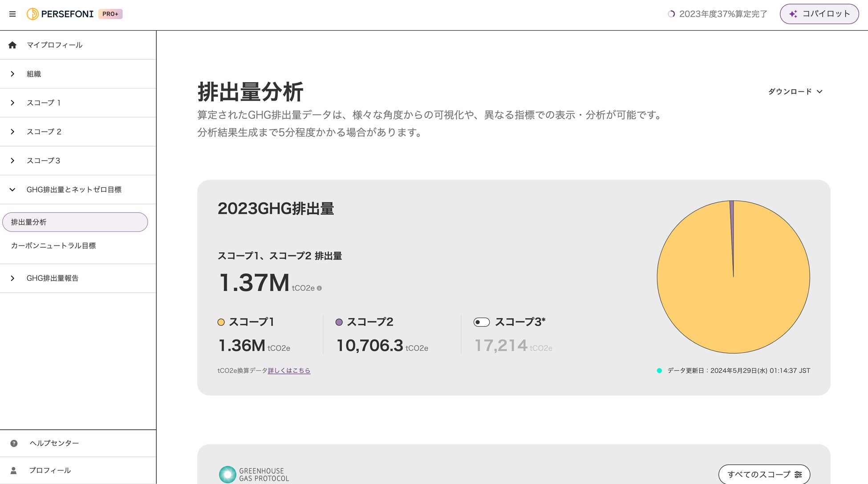Click the Persefoni logo icon
The image size is (868, 484).
[x=32, y=14]
